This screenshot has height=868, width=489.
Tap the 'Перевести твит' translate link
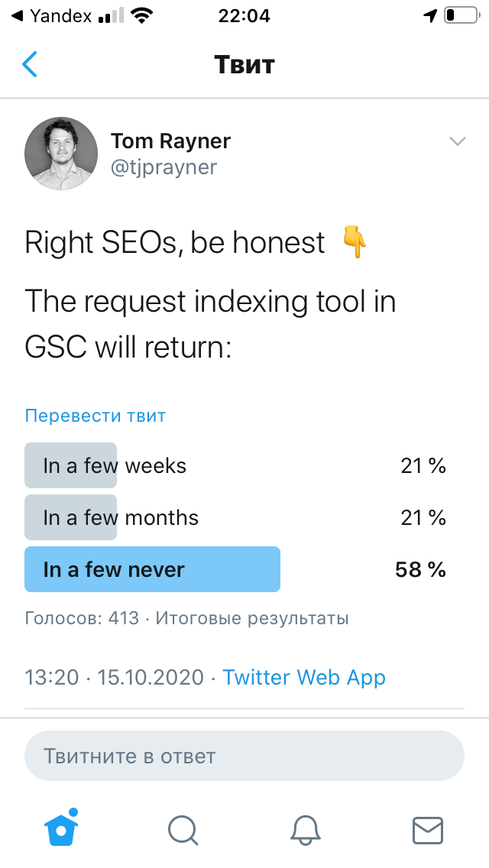[96, 416]
